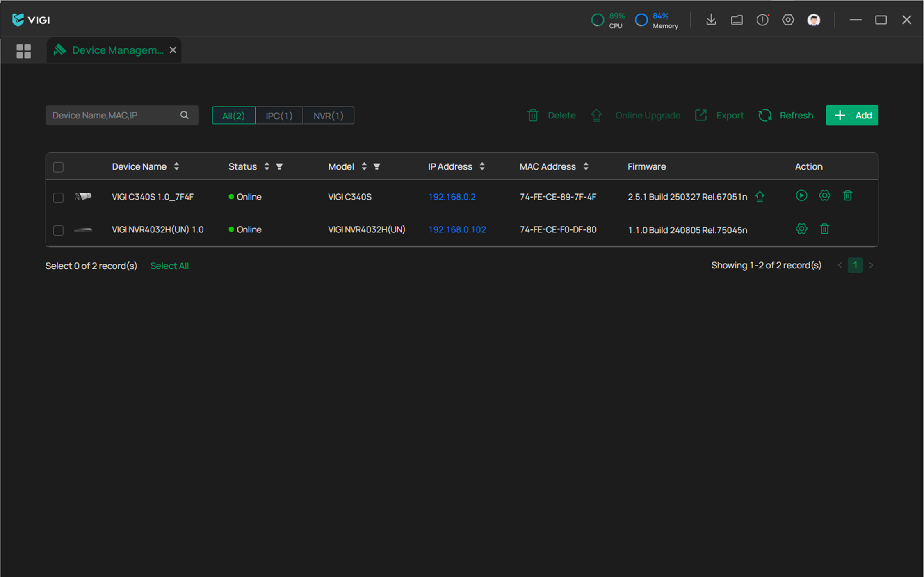924x577 pixels.
Task: Minimize the VIGI window
Action: coord(855,20)
